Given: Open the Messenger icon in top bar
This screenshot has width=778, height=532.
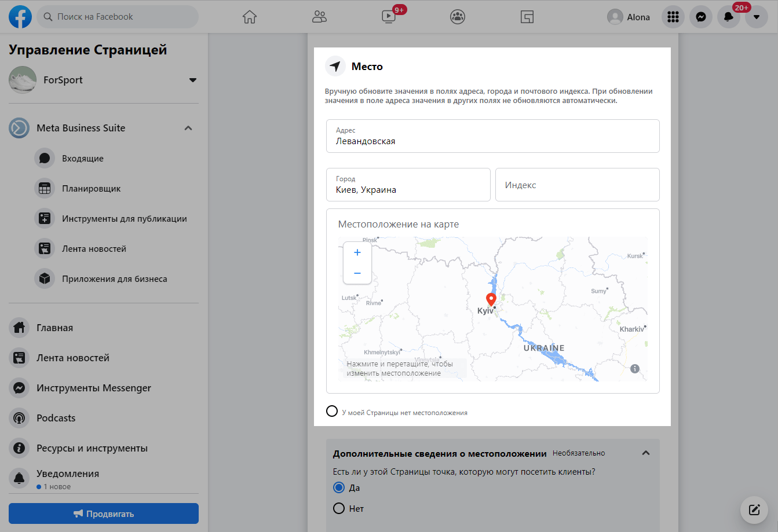Looking at the screenshot, I should [x=701, y=17].
